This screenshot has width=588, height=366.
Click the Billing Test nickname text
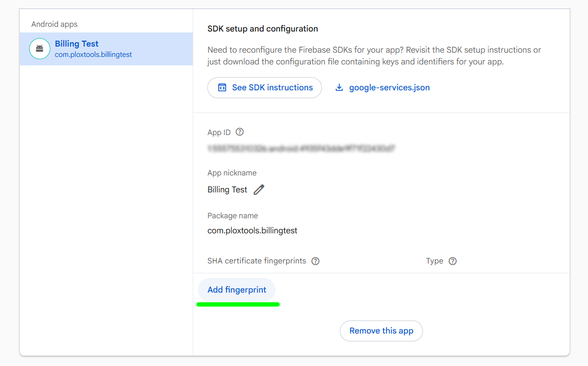tap(227, 190)
